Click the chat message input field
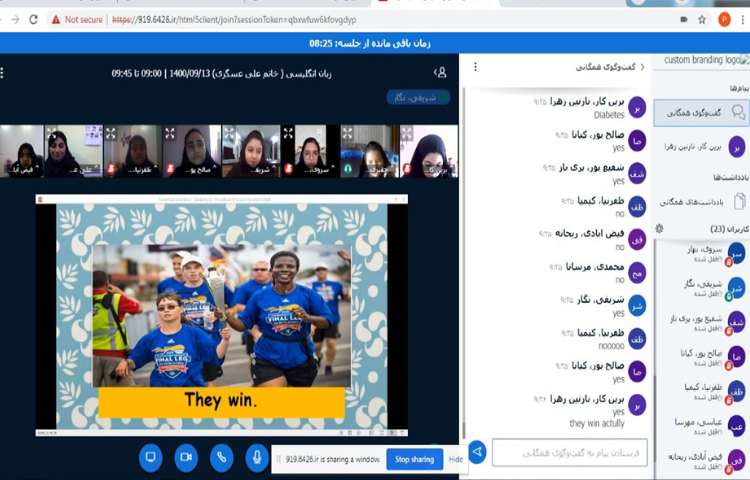The width and height of the screenshot is (750, 480). [x=568, y=452]
